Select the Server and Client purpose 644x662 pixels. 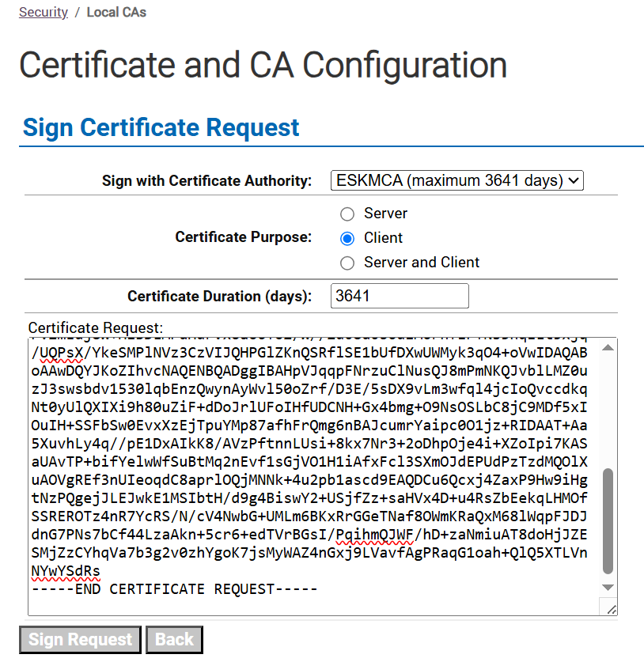[347, 263]
